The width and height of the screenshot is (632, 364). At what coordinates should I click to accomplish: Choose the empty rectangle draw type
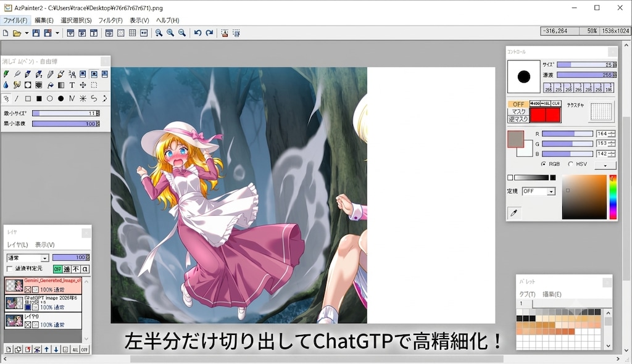coord(28,98)
